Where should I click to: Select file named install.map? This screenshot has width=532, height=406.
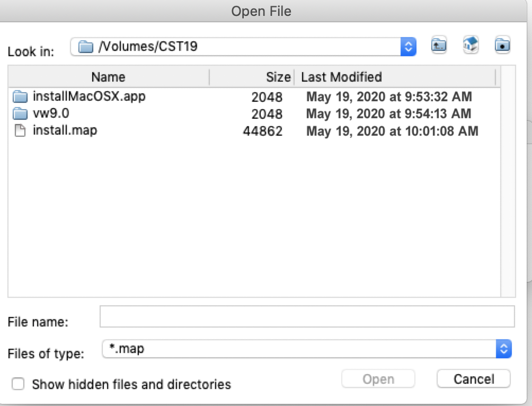pos(65,130)
